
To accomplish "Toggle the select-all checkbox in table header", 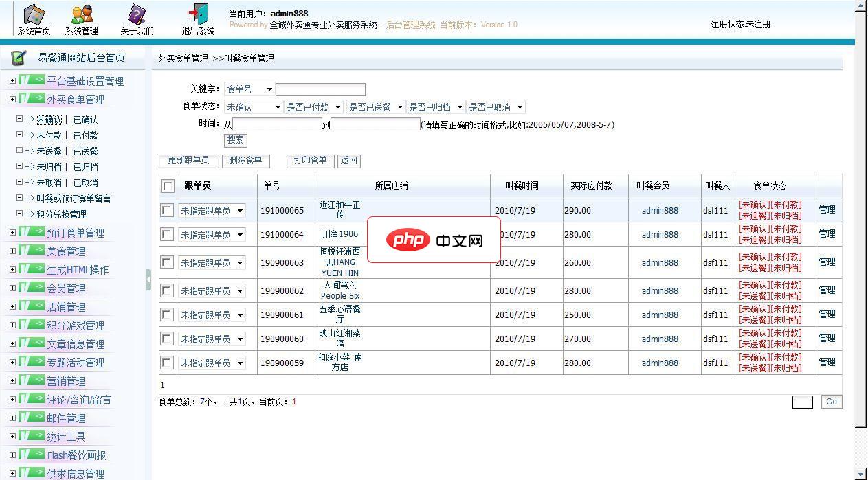I will (x=166, y=185).
